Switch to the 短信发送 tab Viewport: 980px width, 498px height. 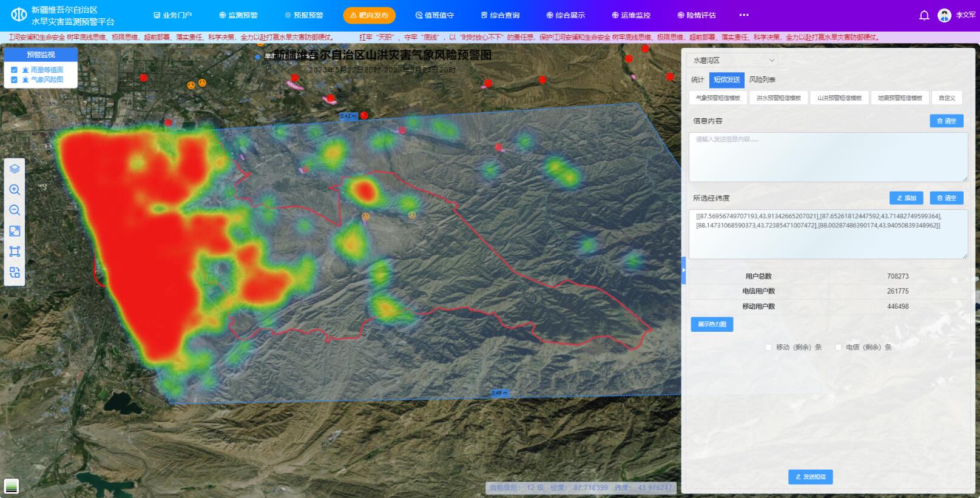point(726,79)
